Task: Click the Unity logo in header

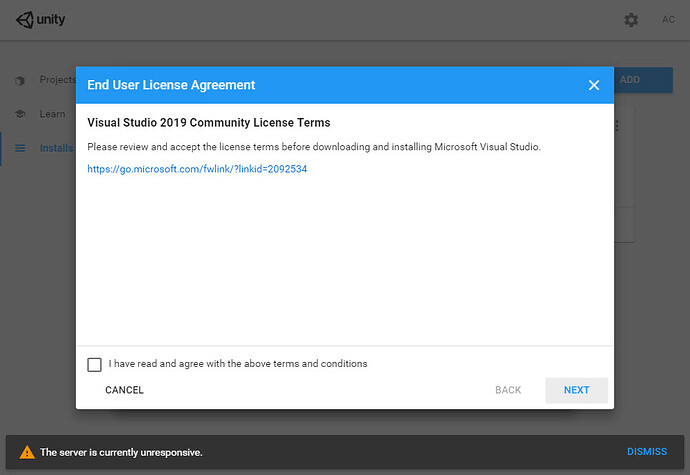Action: click(x=40, y=20)
